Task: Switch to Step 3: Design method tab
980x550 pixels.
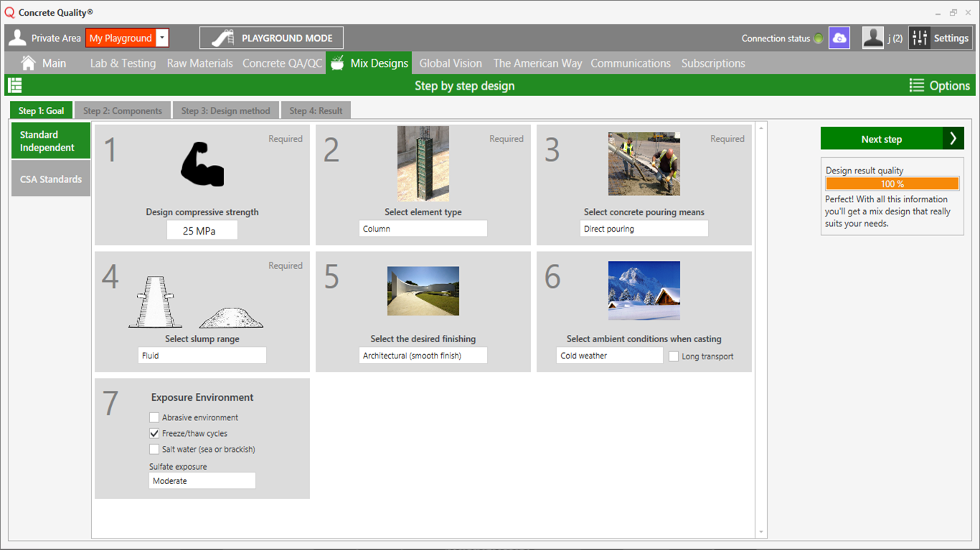Action: pyautogui.click(x=226, y=110)
